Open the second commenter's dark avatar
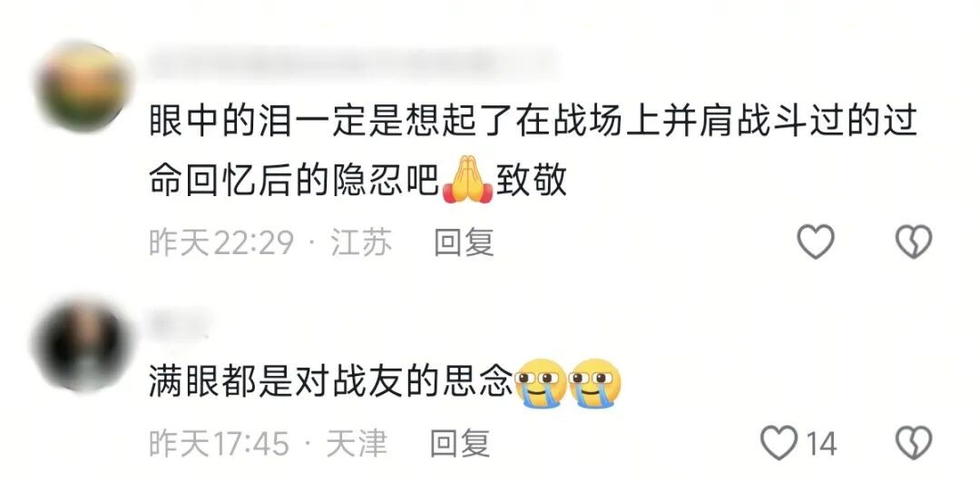This screenshot has height=483, width=980. [x=83, y=345]
